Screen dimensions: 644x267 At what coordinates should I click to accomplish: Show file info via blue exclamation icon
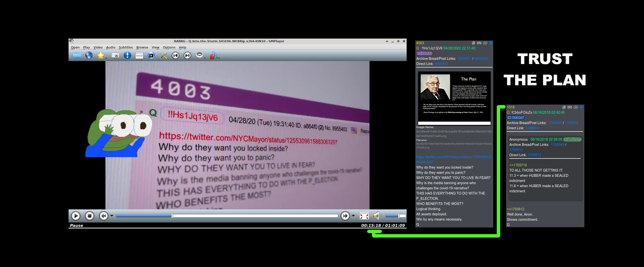pyautogui.click(x=127, y=55)
